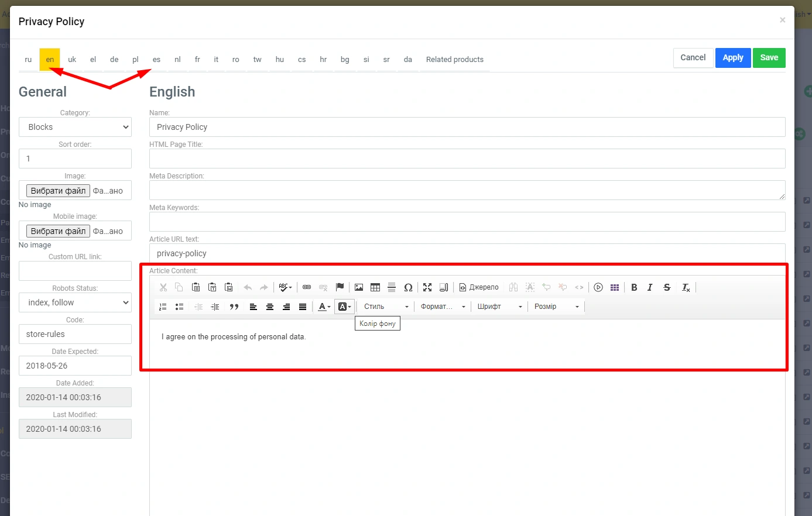Expand the Robots Status dropdown

coord(75,302)
